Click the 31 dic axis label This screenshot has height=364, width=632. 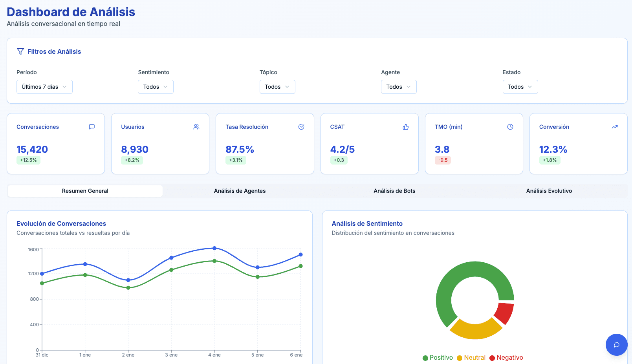click(42, 355)
